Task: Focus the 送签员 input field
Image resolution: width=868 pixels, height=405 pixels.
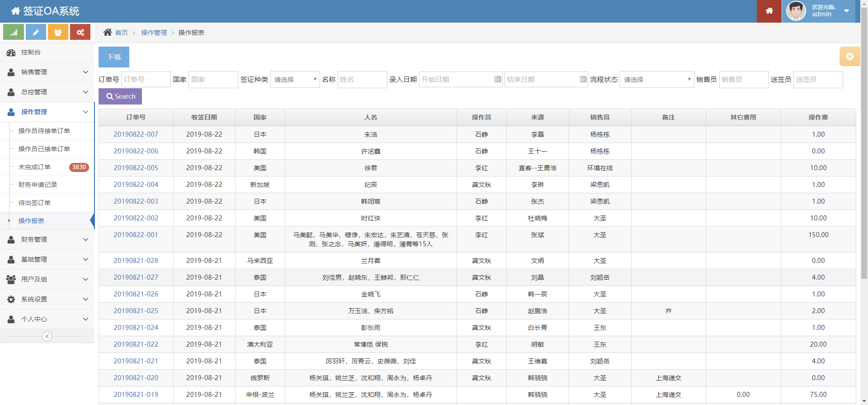Action: point(818,79)
